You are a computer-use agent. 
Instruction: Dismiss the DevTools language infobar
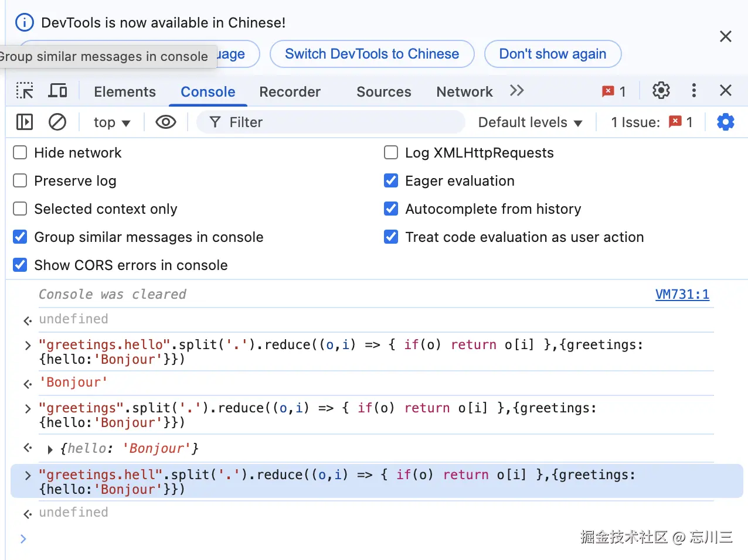pos(726,36)
